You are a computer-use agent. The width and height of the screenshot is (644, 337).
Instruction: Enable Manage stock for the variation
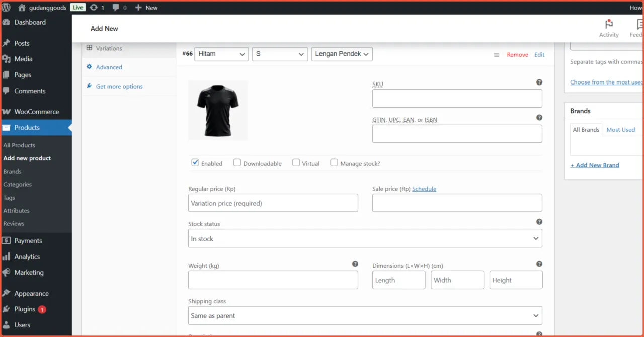(x=334, y=163)
